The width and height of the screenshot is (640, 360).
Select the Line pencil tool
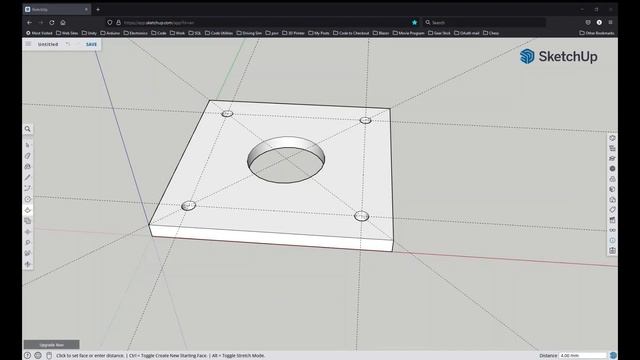click(28, 178)
